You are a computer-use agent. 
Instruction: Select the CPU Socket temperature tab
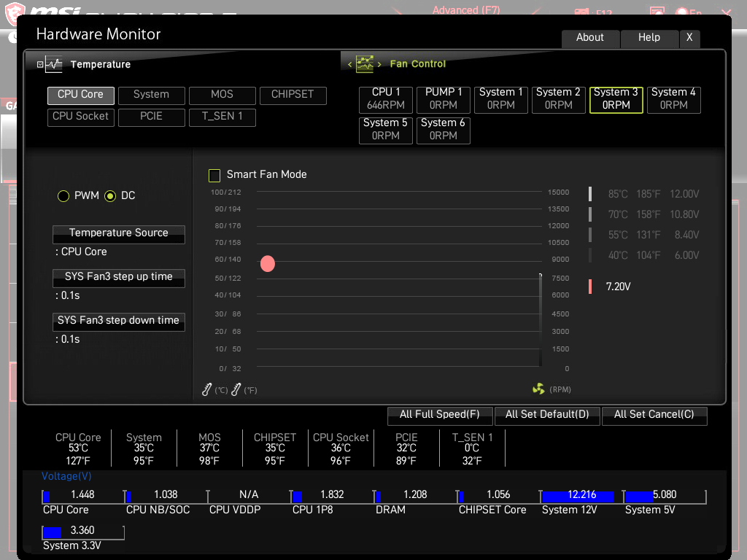click(80, 117)
